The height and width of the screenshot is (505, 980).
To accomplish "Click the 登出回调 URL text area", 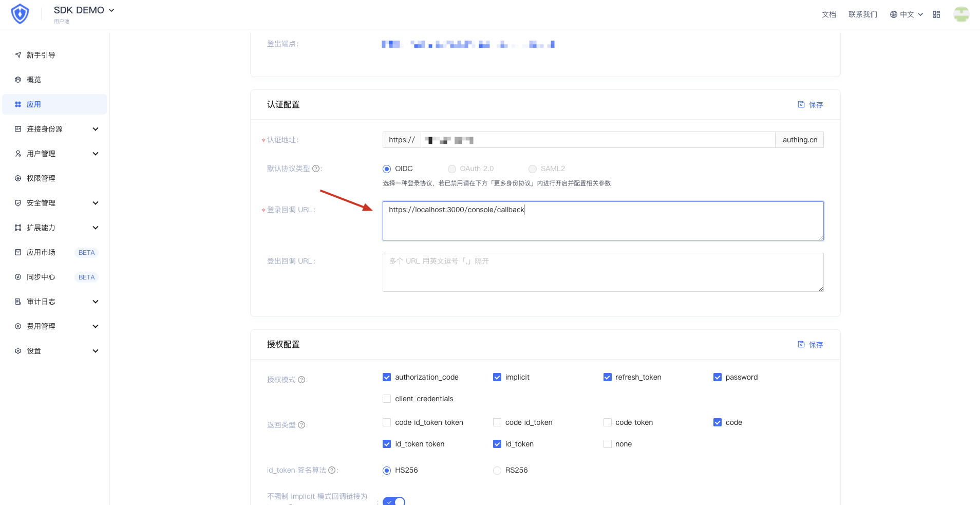I will (603, 272).
